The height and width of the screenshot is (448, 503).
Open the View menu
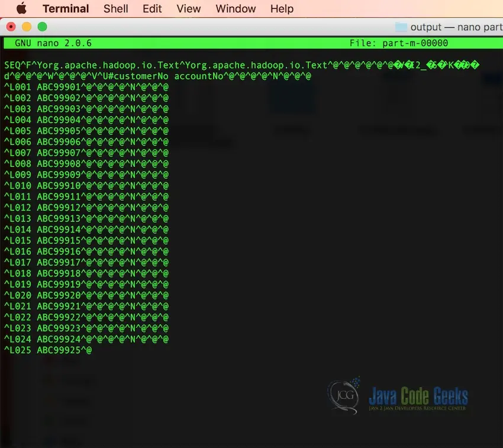pyautogui.click(x=189, y=9)
